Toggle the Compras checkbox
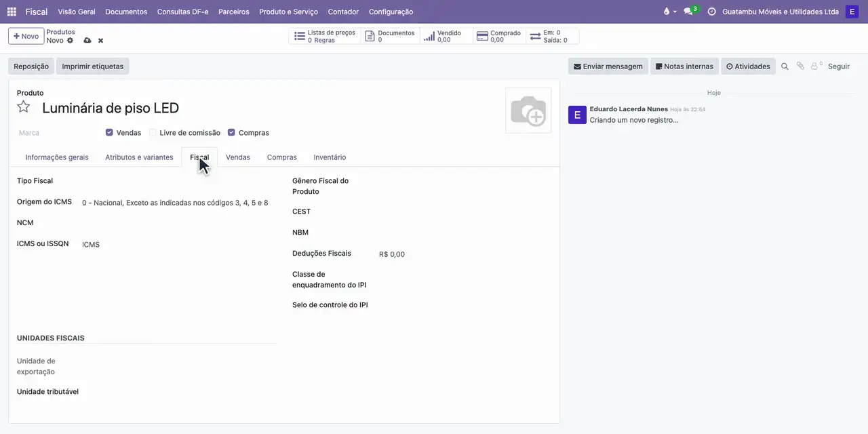The width and height of the screenshot is (868, 434). [x=231, y=133]
